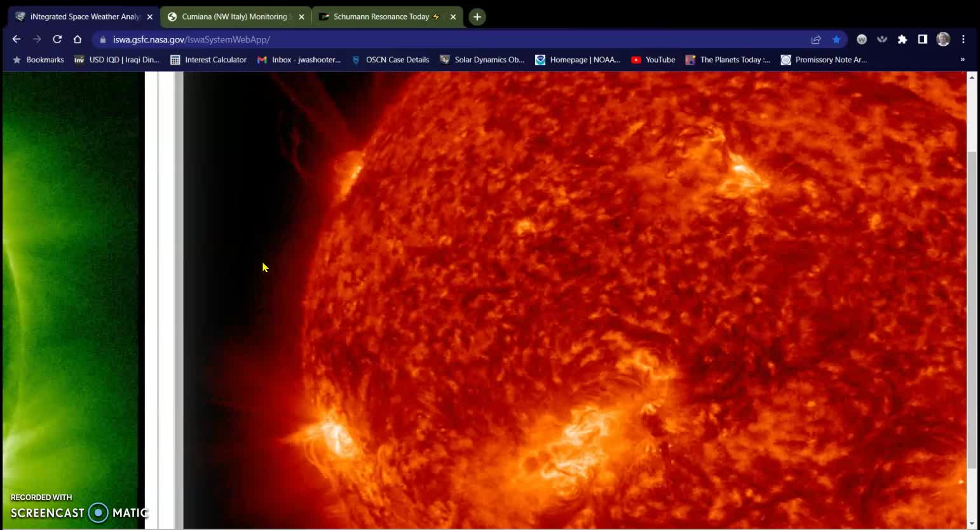This screenshot has height=530, width=980.
Task: Switch to Cumiana (NW Italy) Monitoring tab
Action: (x=235, y=17)
